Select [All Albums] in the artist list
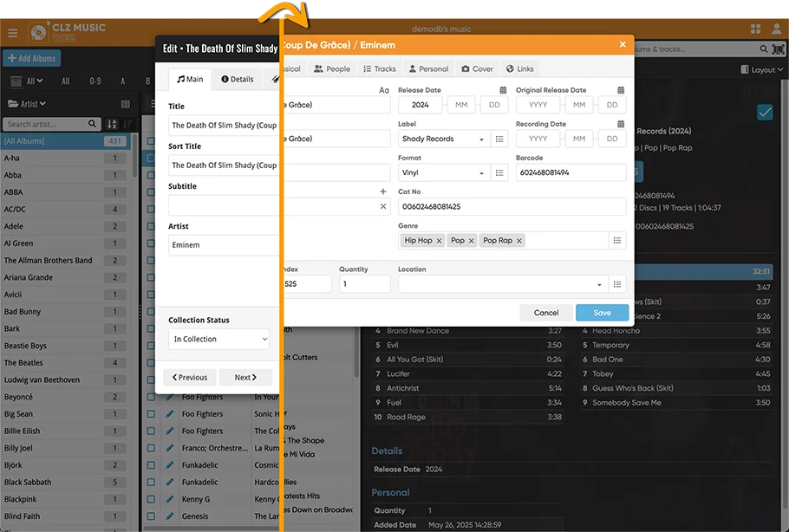The width and height of the screenshot is (789, 532). 65,140
